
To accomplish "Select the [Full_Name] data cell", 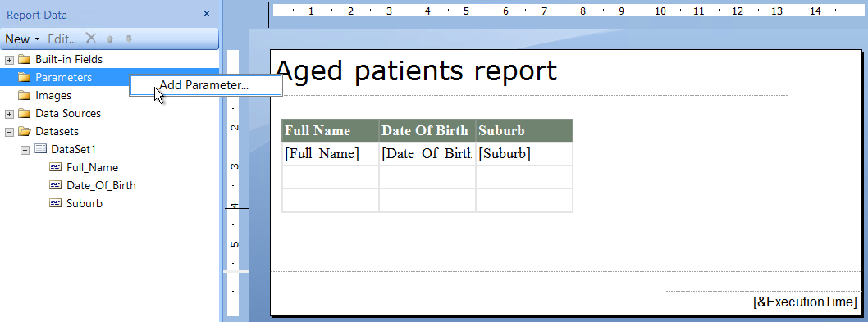I will pyautogui.click(x=331, y=154).
